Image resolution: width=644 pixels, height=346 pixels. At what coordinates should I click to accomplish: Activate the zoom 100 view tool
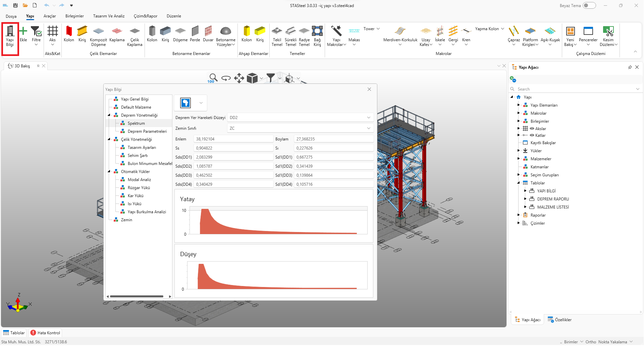(213, 78)
